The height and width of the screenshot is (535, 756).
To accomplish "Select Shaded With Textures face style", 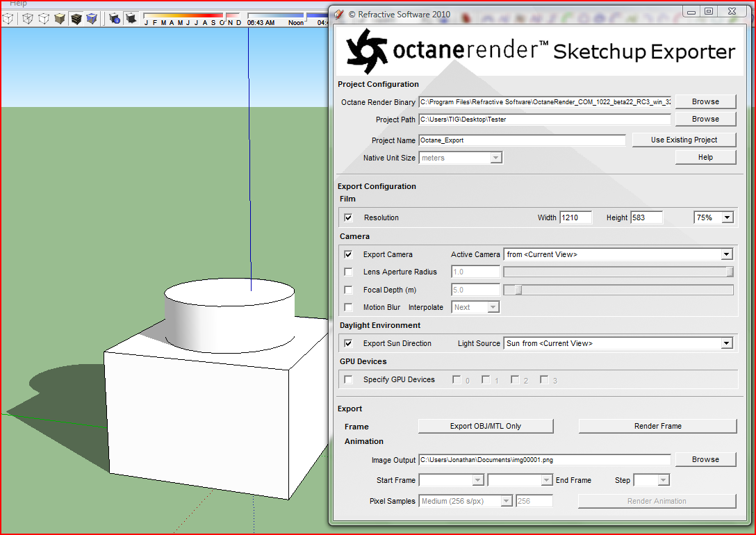I will (76, 19).
